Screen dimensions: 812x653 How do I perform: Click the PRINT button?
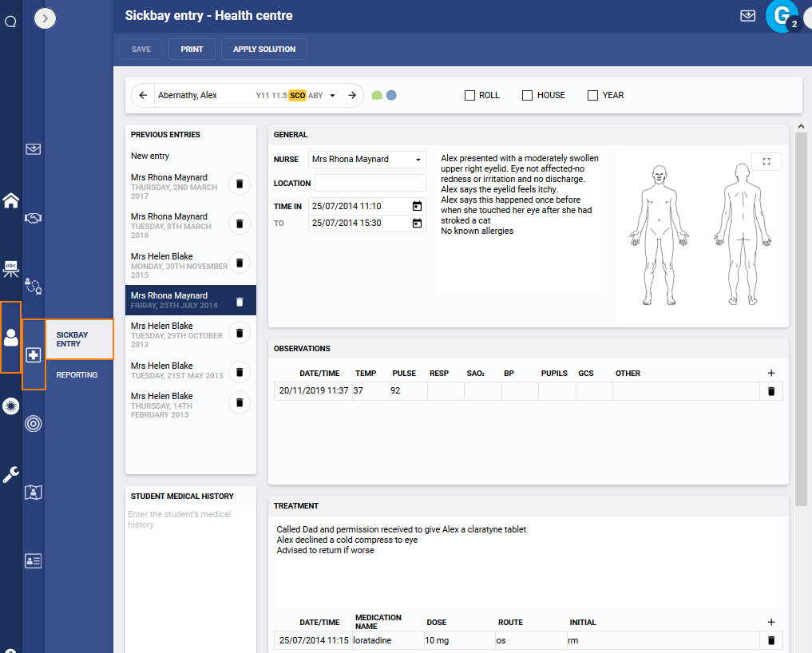[192, 49]
